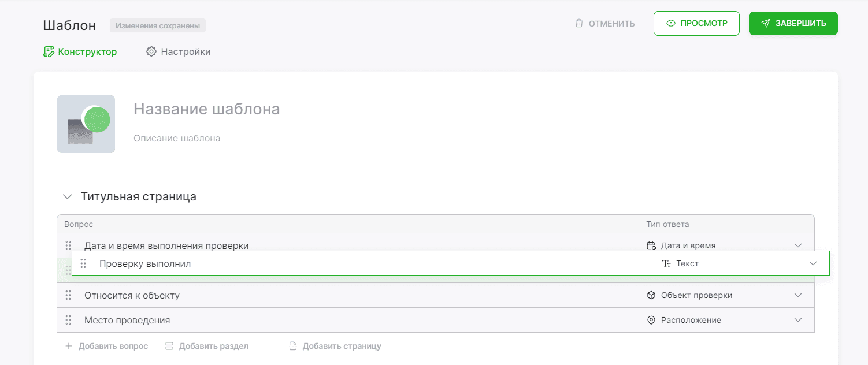Select the Конструктор tab
The image size is (868, 365).
[x=80, y=51]
